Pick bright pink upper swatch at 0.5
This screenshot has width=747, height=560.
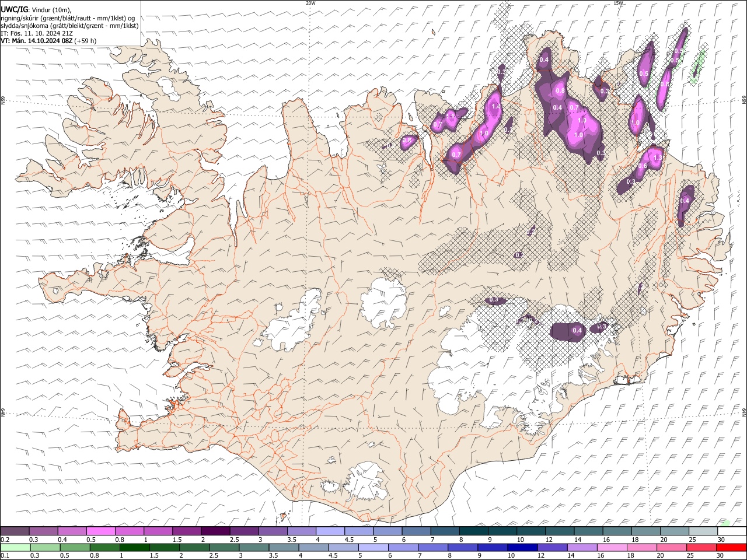pos(101,531)
